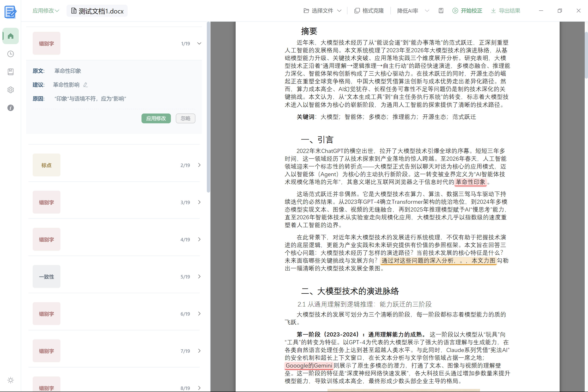Click the save icon in top toolbar
This screenshot has height=392, width=588.
pyautogui.click(x=441, y=11)
